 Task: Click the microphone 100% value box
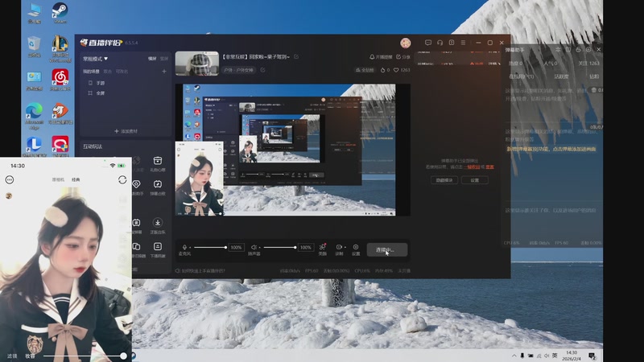[x=236, y=248]
